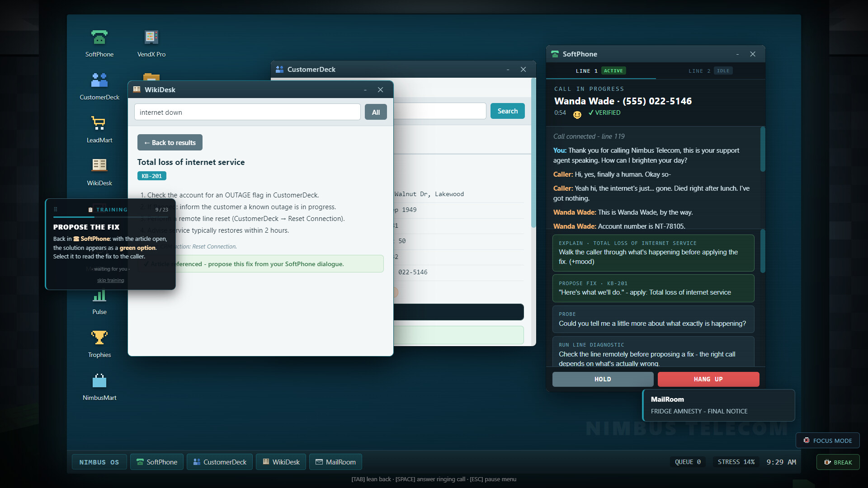The image size is (868, 488).
Task: Click the skip training link
Action: click(x=110, y=280)
